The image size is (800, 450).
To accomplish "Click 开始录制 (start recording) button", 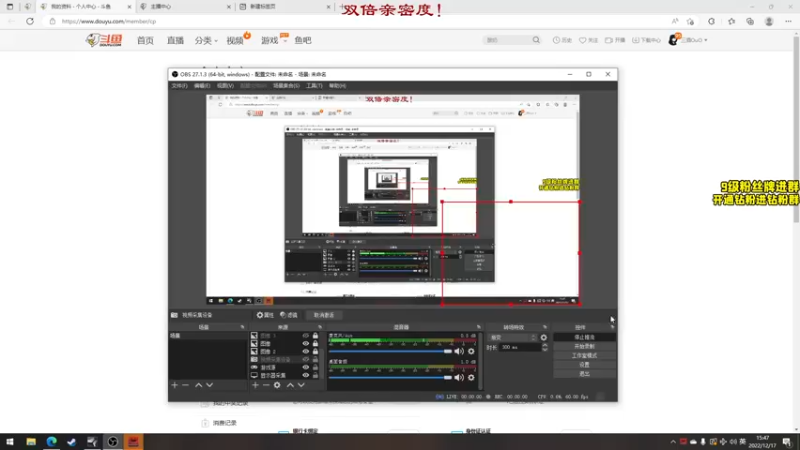I will (x=584, y=346).
